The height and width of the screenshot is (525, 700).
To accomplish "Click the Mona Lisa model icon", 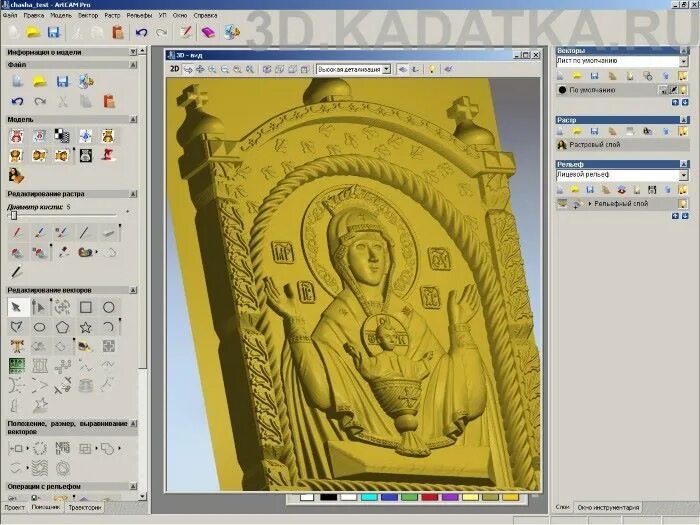I will coord(16,176).
